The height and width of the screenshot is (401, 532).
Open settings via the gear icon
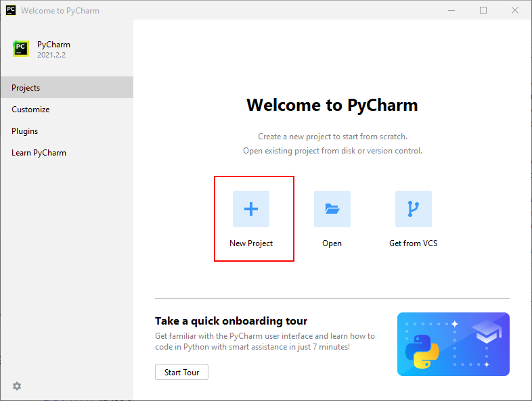(17, 386)
